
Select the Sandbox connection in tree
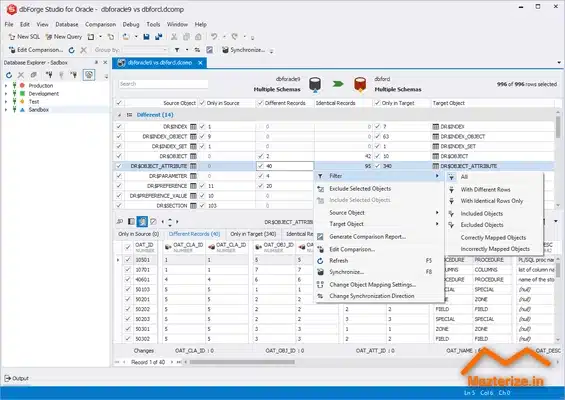[39, 110]
